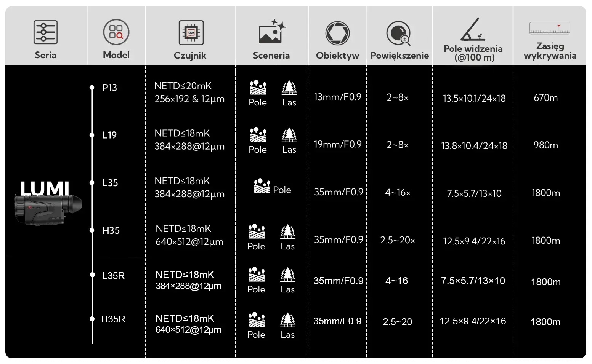Click the 13mm/F0.9 lens value
The width and height of the screenshot is (592, 364).
[x=337, y=97]
